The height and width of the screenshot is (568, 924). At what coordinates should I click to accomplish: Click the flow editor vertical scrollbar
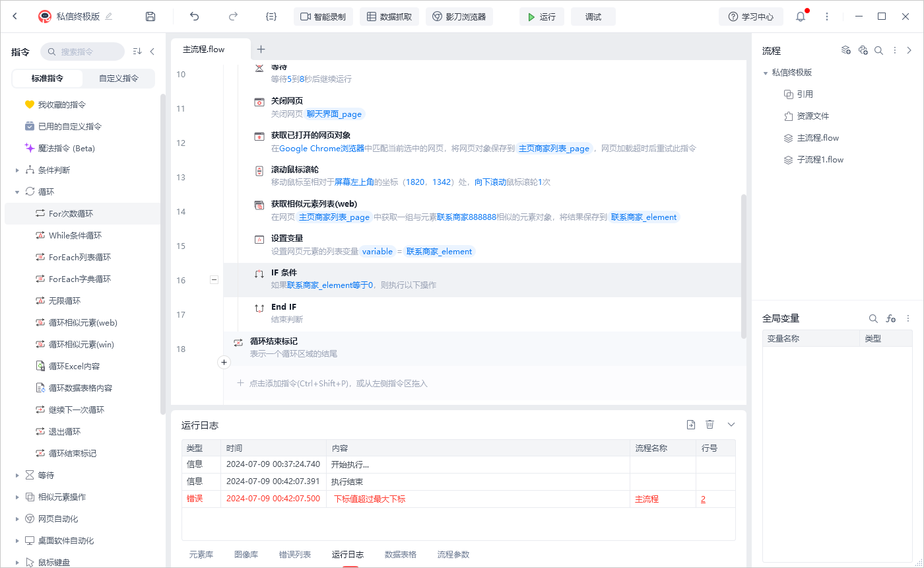744,264
